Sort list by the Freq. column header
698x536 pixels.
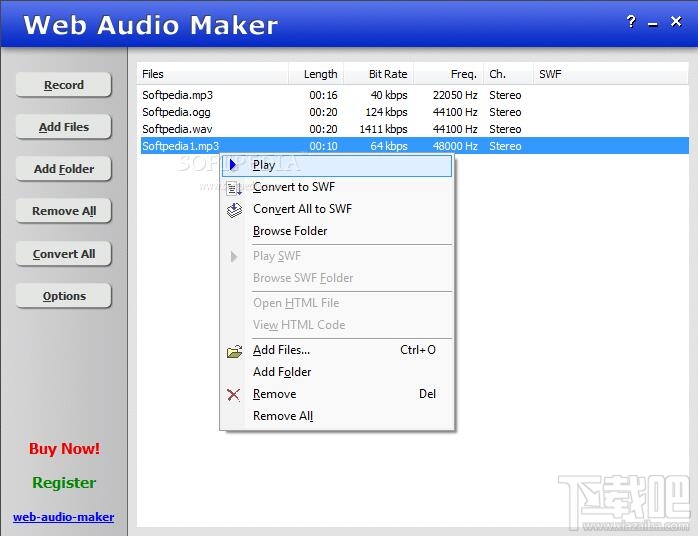click(x=449, y=74)
